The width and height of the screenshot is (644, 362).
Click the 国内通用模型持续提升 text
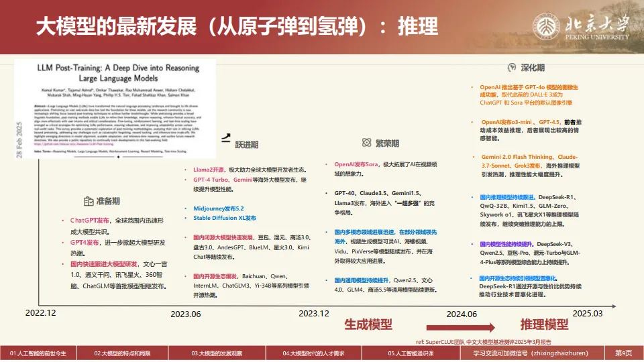(362, 280)
